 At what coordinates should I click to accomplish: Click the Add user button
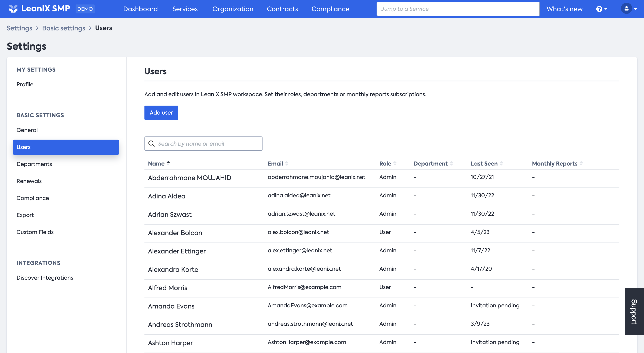pyautogui.click(x=161, y=113)
